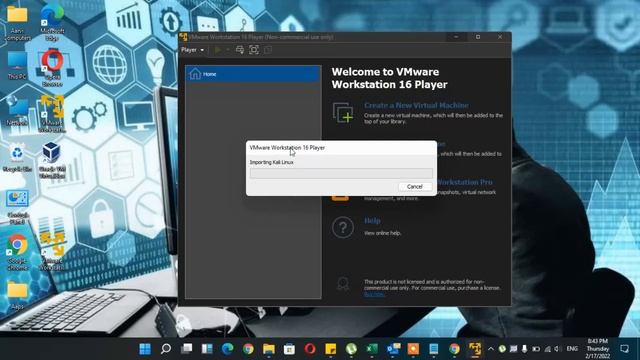Open Outlook from the taskbar
This screenshot has height=360, width=640.
pos(393,349)
